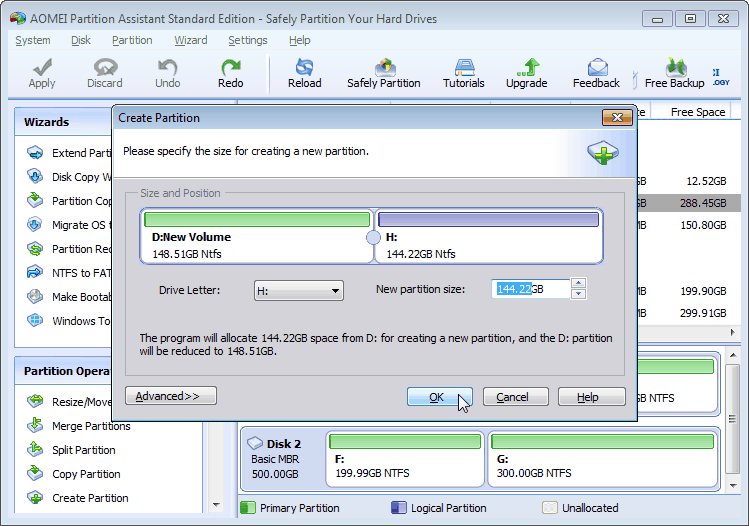Screen dimensions: 749x526
Task: Click the Primary Partition legend swatch
Action: pos(248,507)
